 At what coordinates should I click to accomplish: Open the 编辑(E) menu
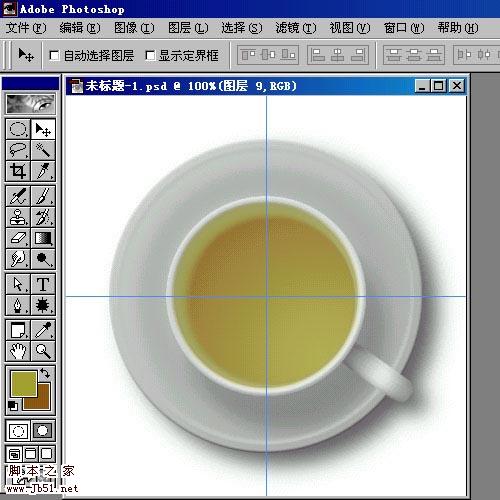(x=80, y=28)
